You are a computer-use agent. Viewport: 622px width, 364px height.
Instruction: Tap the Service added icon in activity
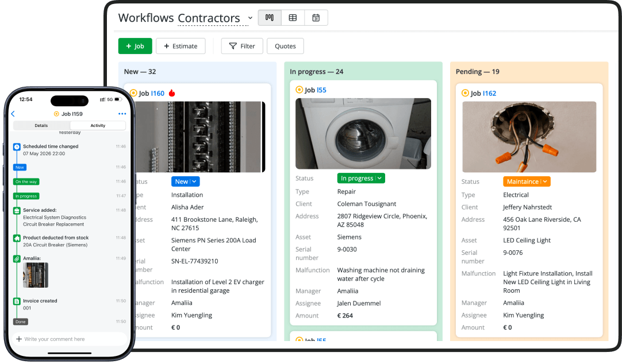(x=17, y=211)
